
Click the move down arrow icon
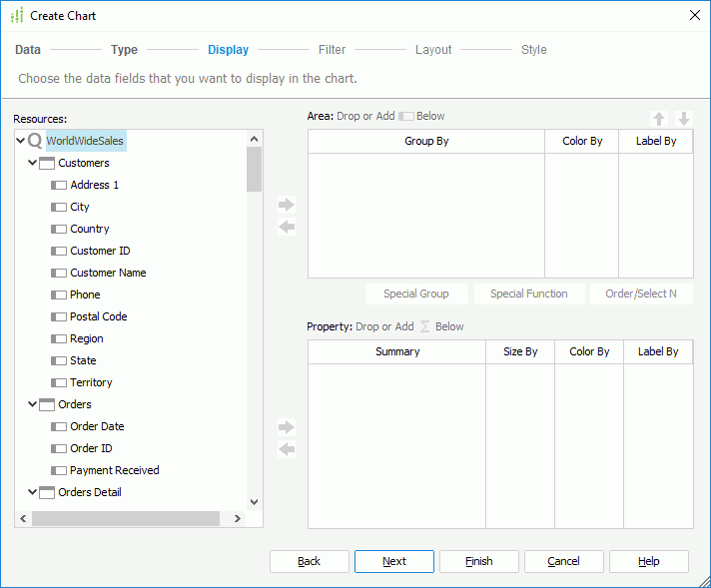pos(684,119)
